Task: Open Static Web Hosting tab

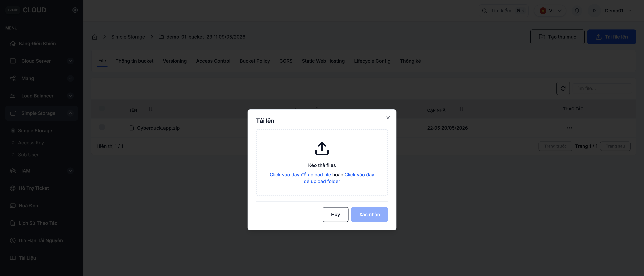Action: [323, 61]
